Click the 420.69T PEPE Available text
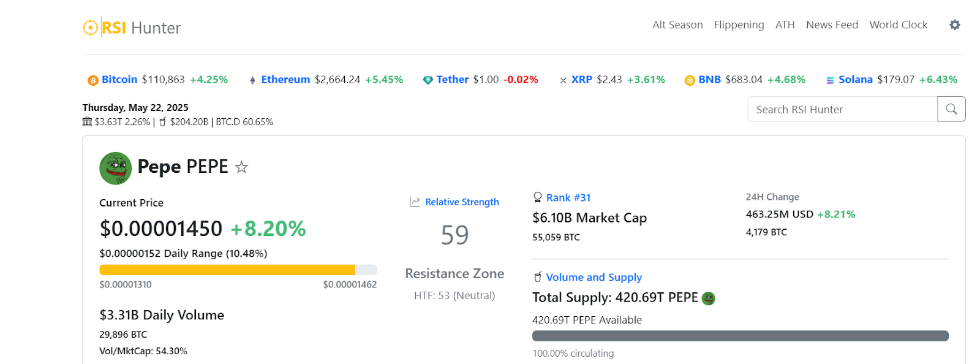Screen dimensions: 980x364 click(587, 320)
